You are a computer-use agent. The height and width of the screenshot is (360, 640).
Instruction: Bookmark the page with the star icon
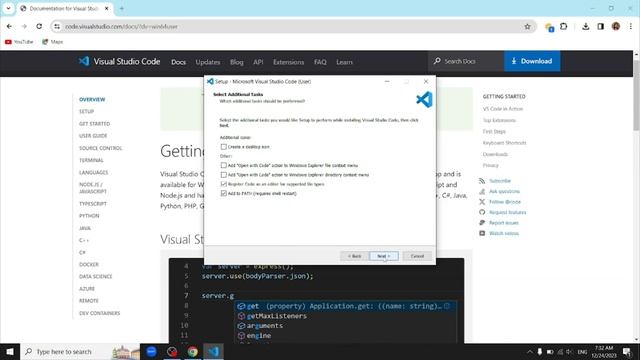(527, 27)
